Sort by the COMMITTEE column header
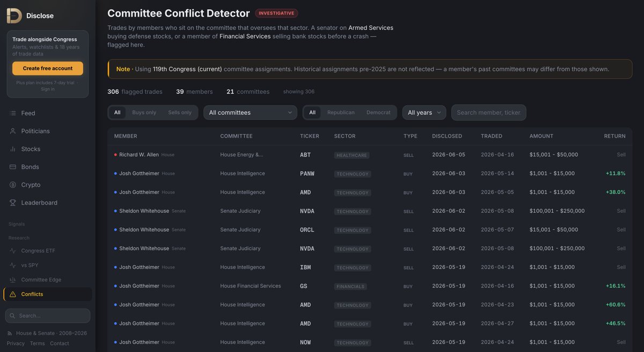The height and width of the screenshot is (352, 644). pyautogui.click(x=236, y=136)
